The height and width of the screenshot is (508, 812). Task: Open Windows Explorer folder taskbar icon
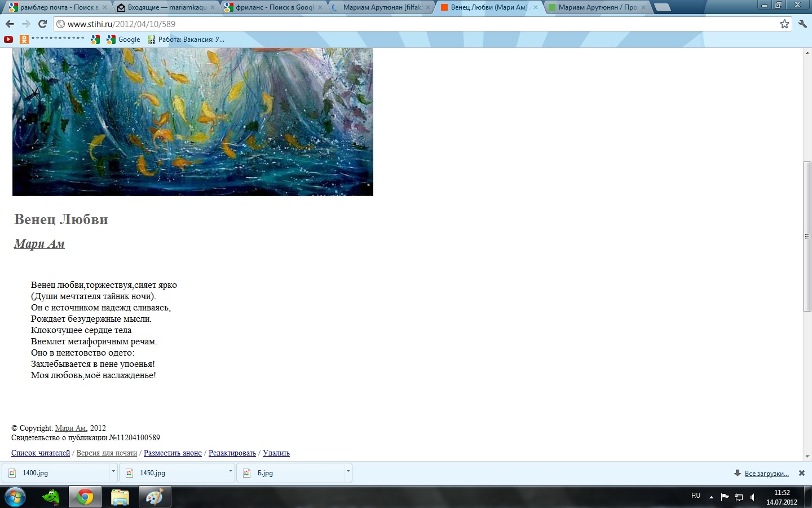click(x=120, y=497)
